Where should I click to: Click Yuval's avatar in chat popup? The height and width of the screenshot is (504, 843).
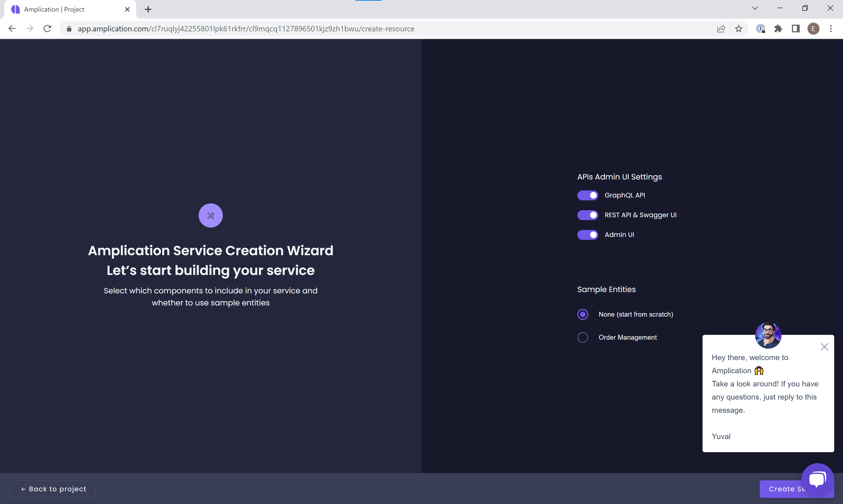coord(768,335)
